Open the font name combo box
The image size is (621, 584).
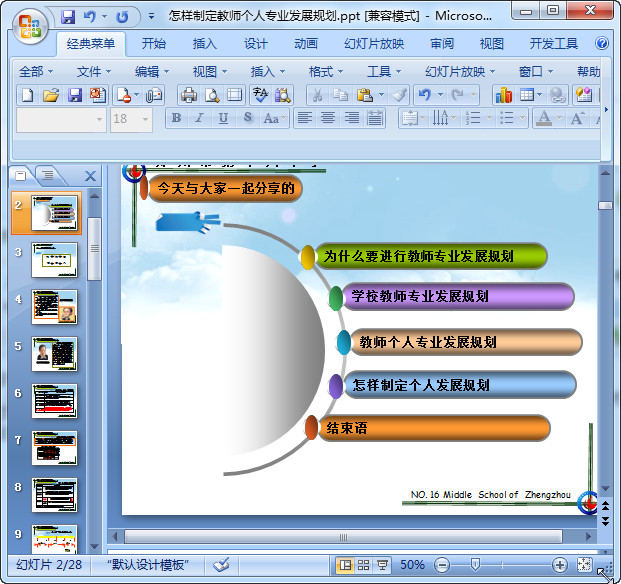pos(60,118)
